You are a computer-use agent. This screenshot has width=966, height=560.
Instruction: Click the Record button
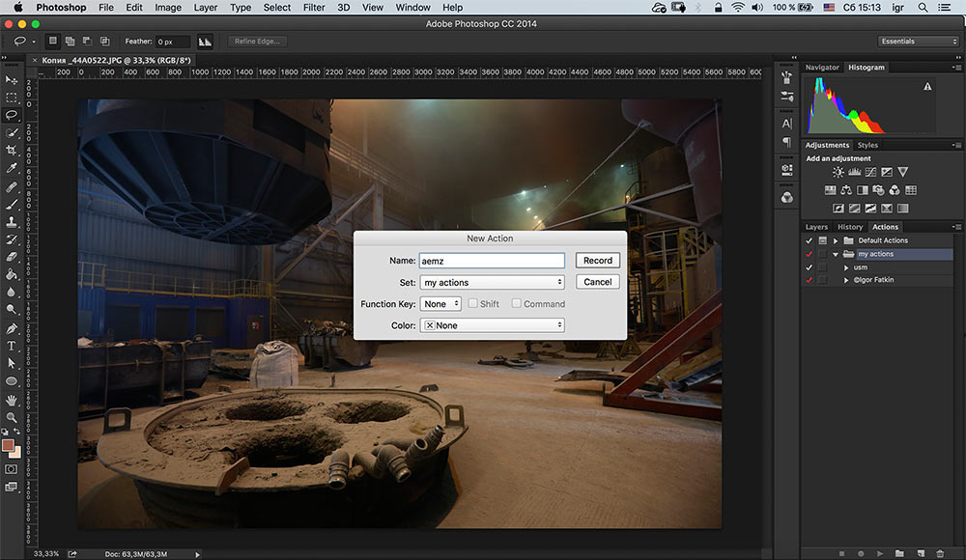(x=598, y=261)
